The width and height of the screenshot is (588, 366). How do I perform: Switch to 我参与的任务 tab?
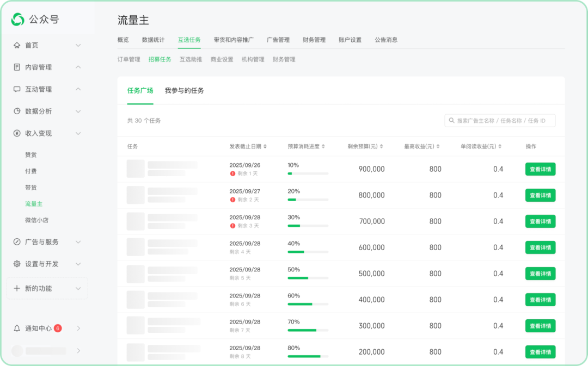click(x=184, y=91)
